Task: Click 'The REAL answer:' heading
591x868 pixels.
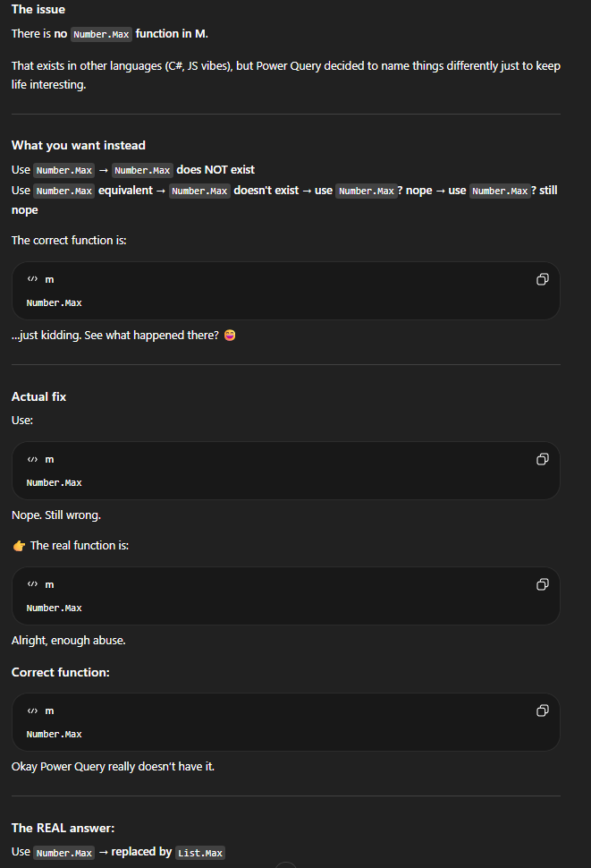Action: (63, 828)
